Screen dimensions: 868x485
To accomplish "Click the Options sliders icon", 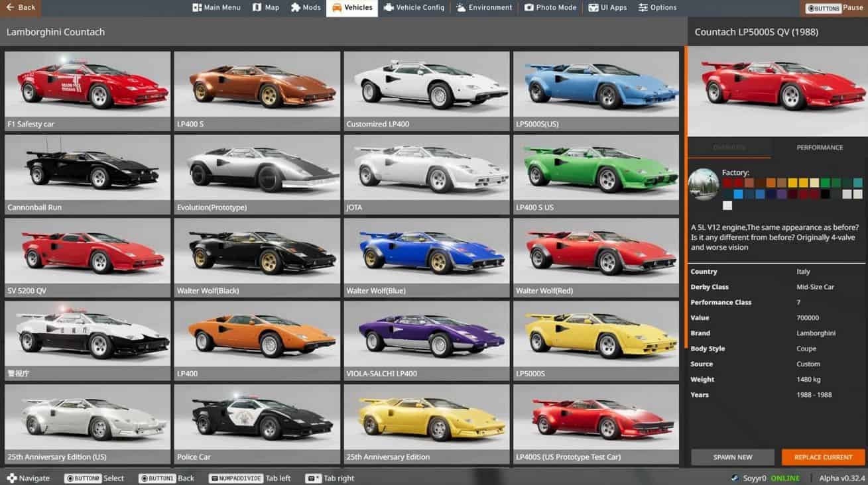I will tap(643, 8).
